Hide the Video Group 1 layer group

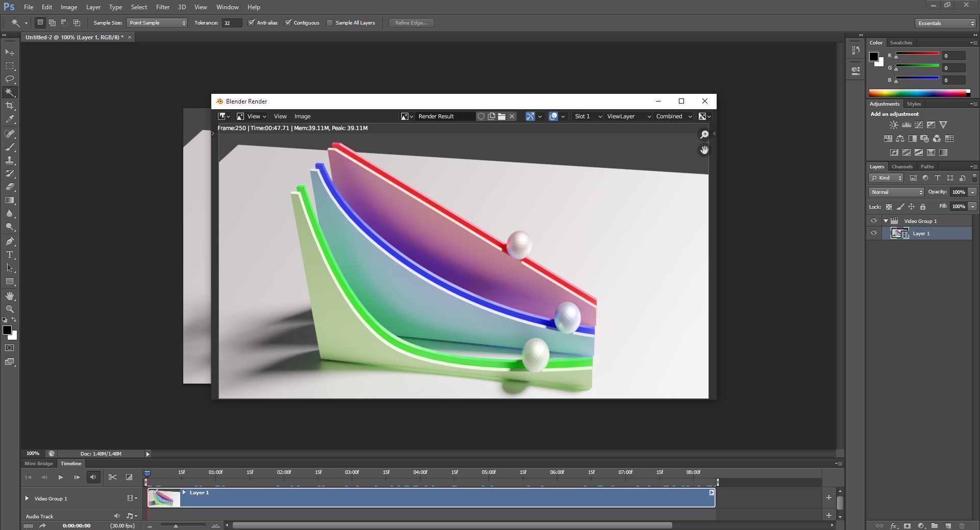pyautogui.click(x=873, y=221)
